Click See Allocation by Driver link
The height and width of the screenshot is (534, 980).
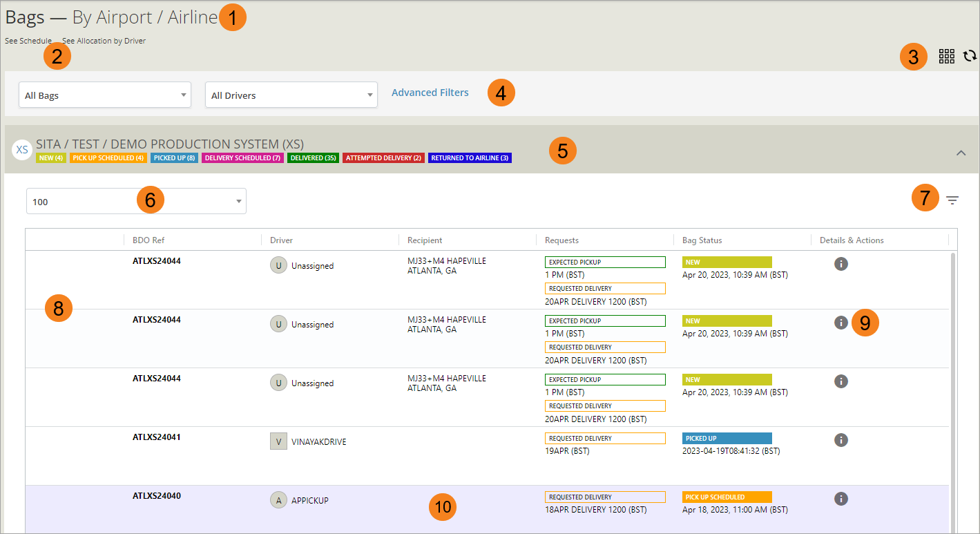coord(104,41)
